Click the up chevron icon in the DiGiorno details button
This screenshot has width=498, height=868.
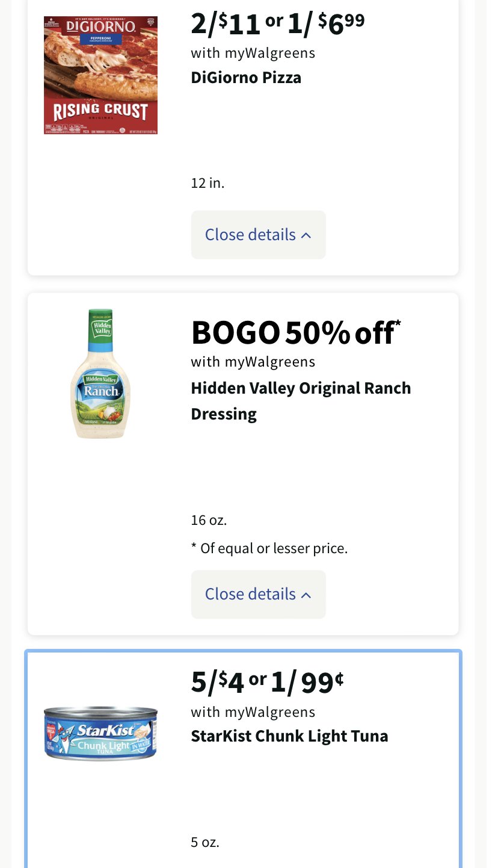[x=306, y=235]
